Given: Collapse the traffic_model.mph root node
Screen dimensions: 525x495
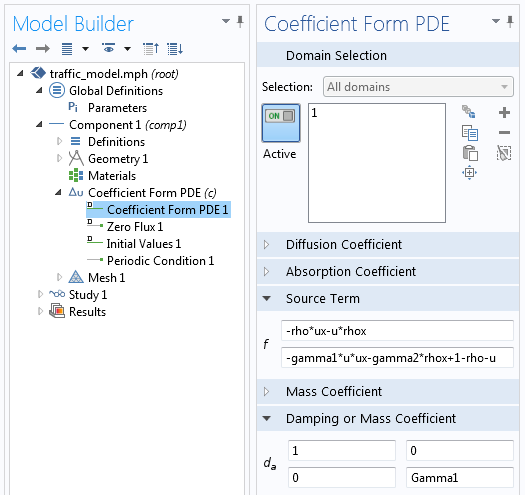Looking at the screenshot, I should (x=20, y=73).
